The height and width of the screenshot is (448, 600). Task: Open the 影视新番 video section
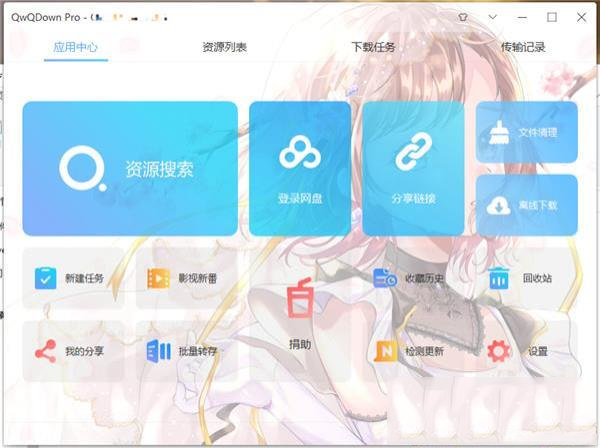tap(184, 278)
